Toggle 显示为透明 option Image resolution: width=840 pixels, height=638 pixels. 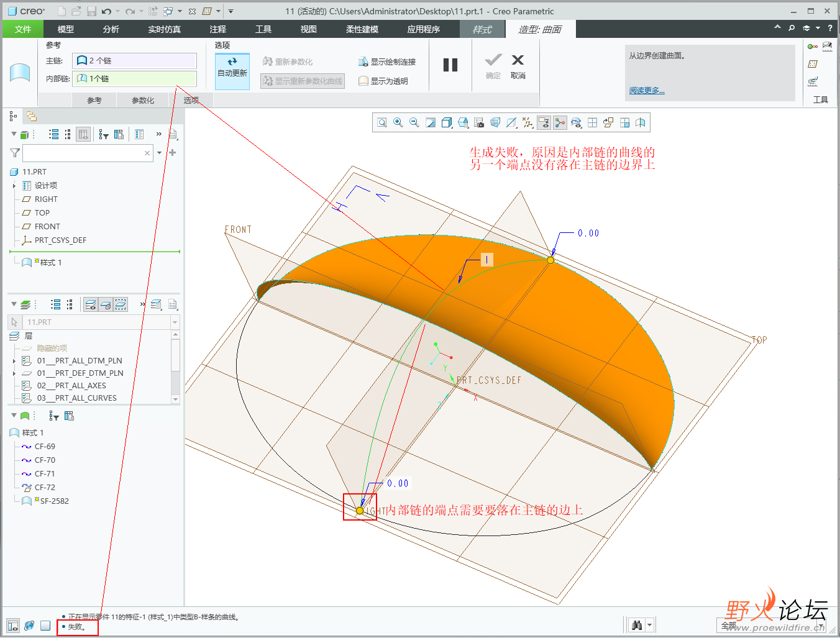coord(383,81)
